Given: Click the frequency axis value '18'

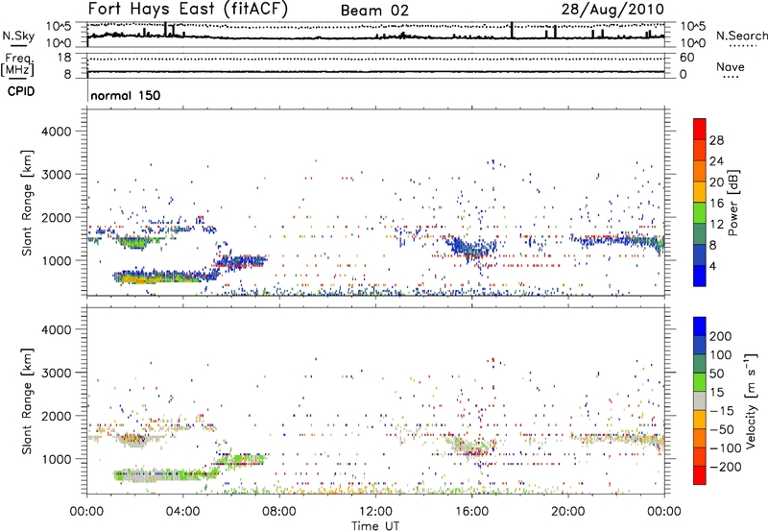Looking at the screenshot, I should tap(64, 58).
